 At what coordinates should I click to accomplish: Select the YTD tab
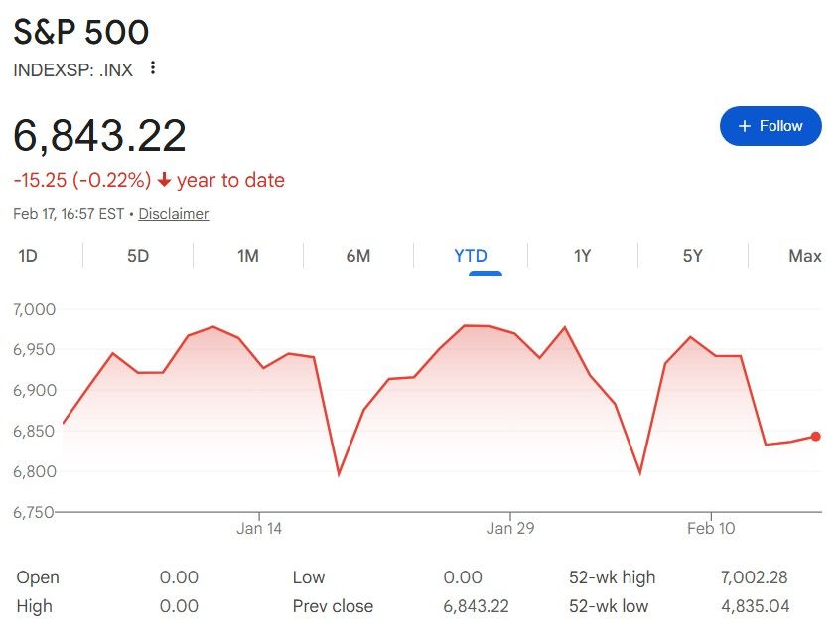(471, 256)
